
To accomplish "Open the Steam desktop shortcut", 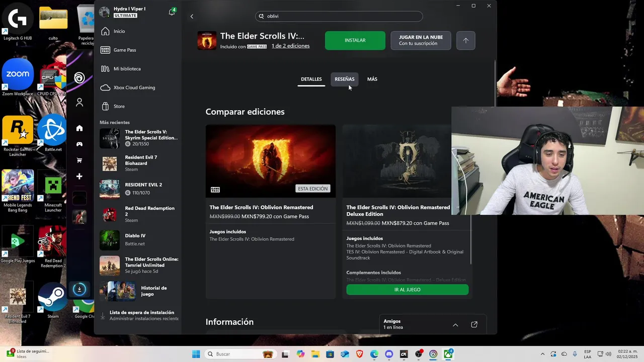I will [53, 301].
